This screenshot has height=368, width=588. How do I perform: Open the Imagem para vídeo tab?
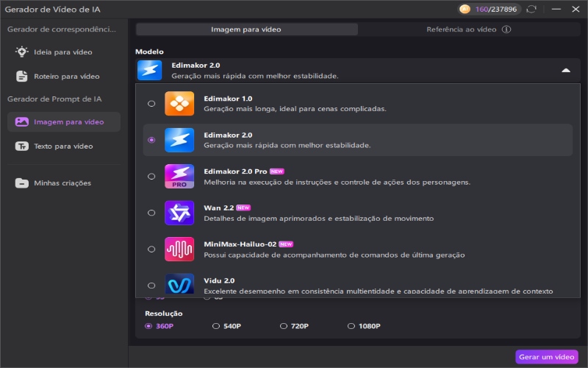click(246, 30)
